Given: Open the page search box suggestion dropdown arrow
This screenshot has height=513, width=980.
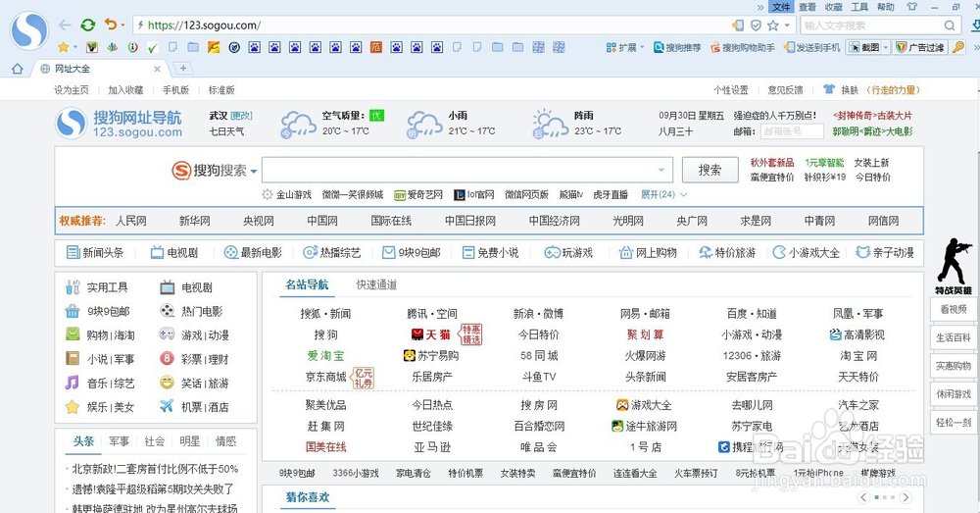Looking at the screenshot, I should 661,170.
